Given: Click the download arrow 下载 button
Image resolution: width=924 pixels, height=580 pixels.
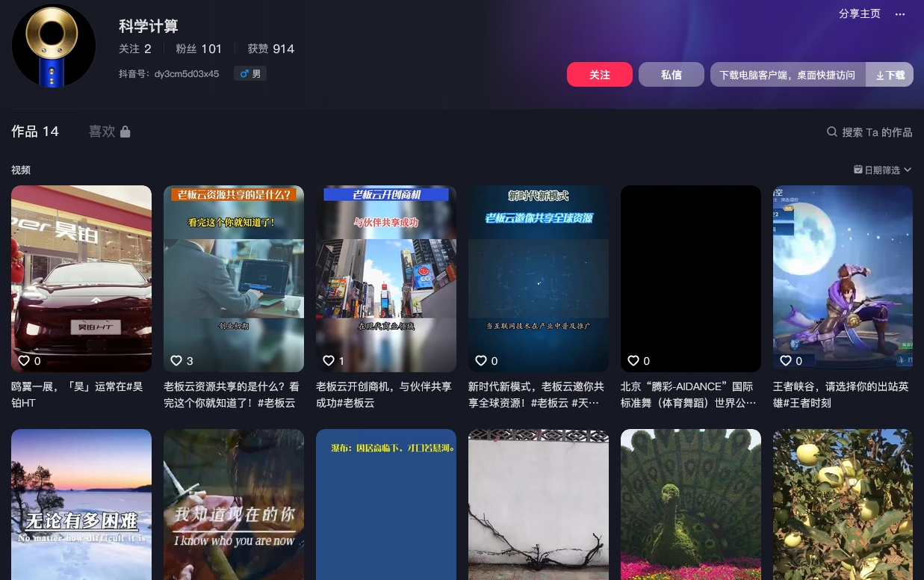Looking at the screenshot, I should coord(890,75).
